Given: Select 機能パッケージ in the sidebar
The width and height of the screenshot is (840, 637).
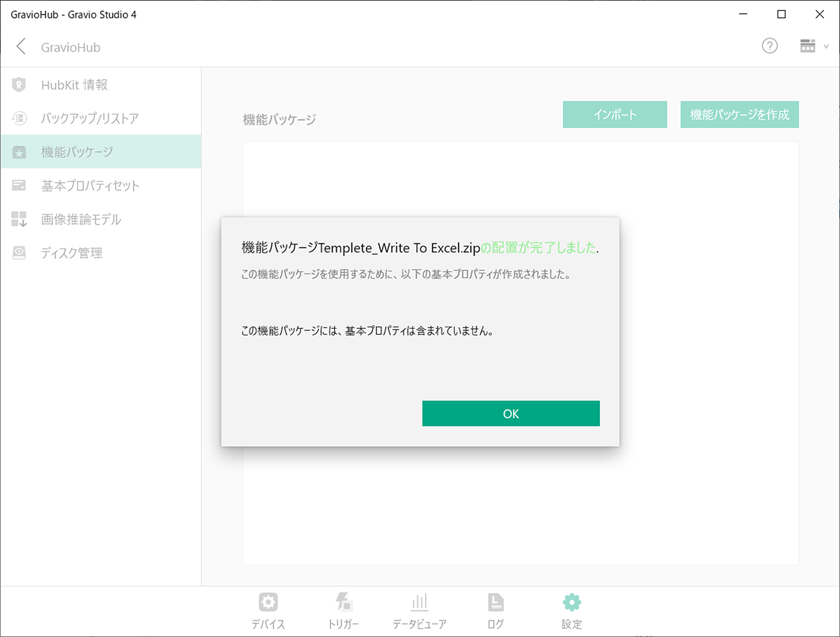Looking at the screenshot, I should pyautogui.click(x=101, y=152).
